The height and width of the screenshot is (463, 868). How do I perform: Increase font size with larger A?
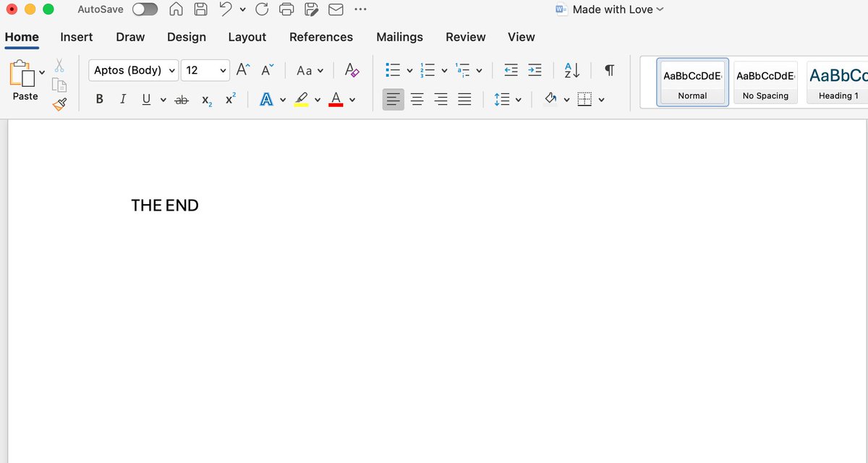click(x=243, y=69)
